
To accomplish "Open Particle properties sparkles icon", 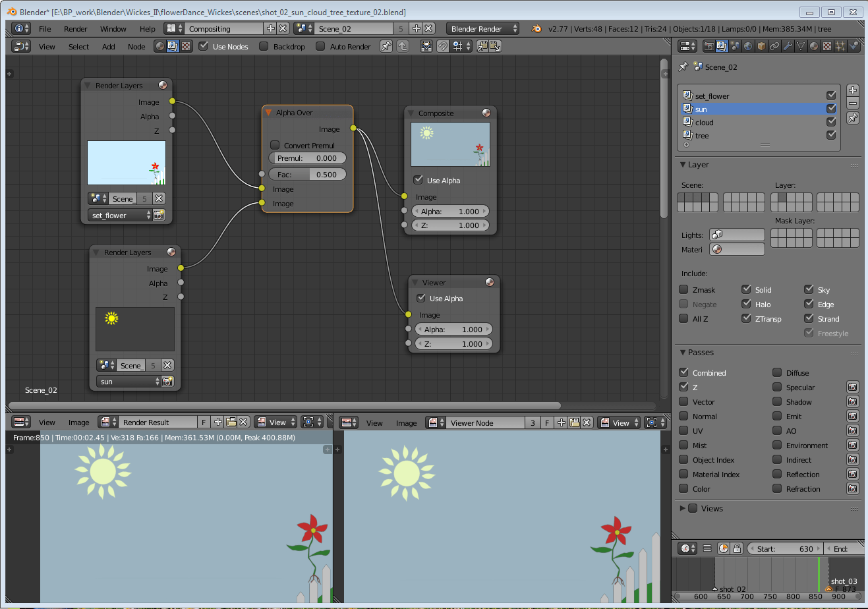I will (840, 46).
